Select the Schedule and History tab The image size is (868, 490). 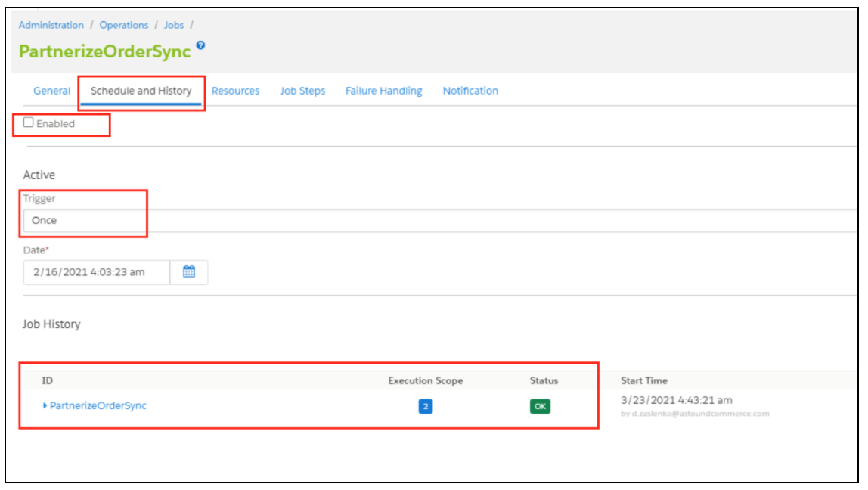point(141,91)
